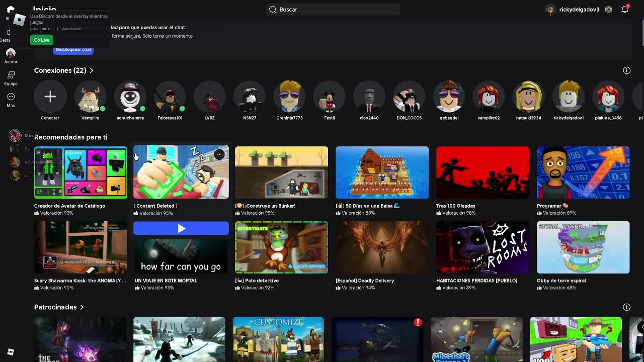Click the '[ Content Deleted ]' game title
Image resolution: width=644 pixels, height=362 pixels.
tap(155, 206)
